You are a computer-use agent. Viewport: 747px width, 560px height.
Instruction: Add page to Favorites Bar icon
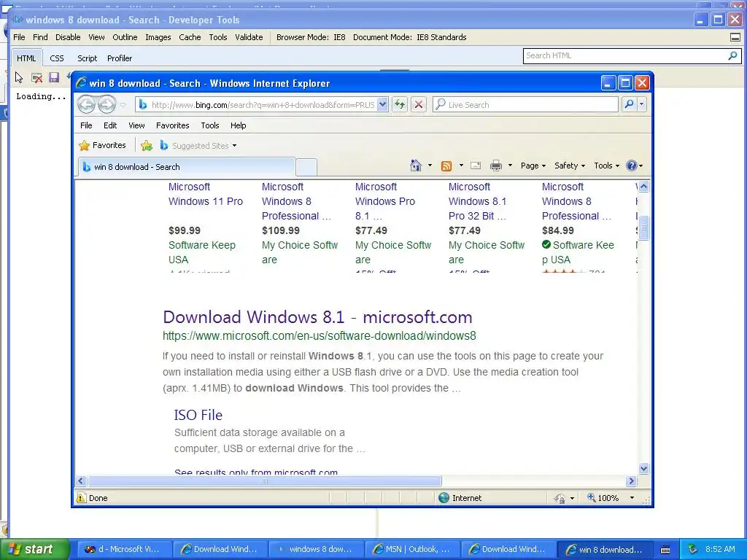[x=147, y=146]
